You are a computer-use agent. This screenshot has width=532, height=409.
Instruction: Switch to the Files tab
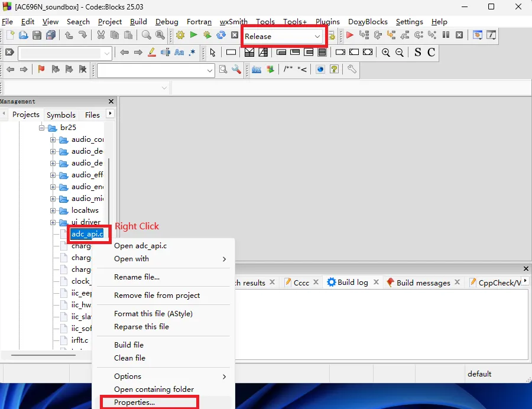92,115
